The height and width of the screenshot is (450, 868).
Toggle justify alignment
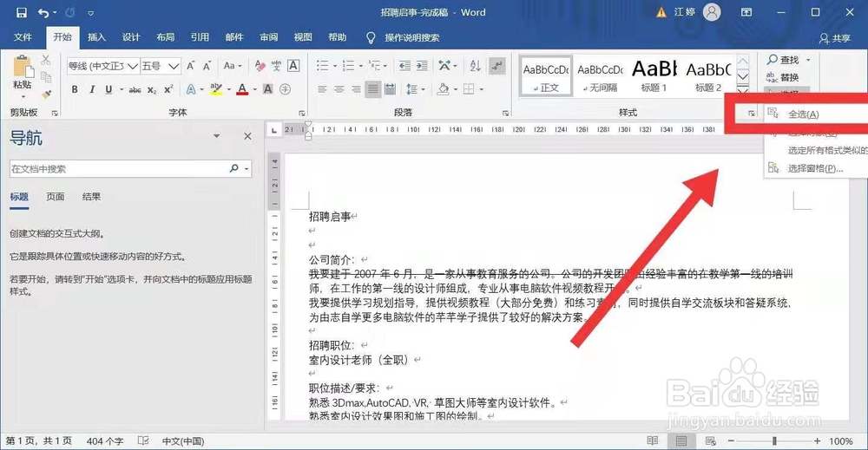[x=373, y=89]
